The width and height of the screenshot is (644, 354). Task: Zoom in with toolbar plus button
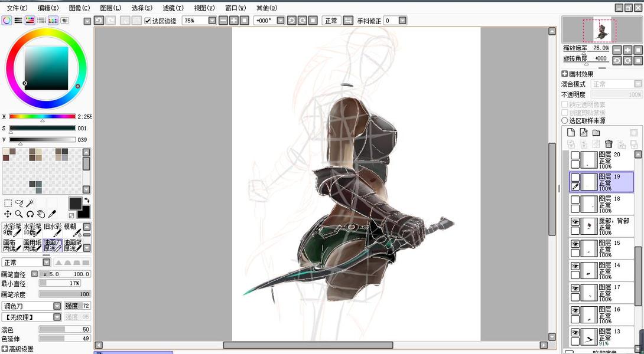point(234,20)
